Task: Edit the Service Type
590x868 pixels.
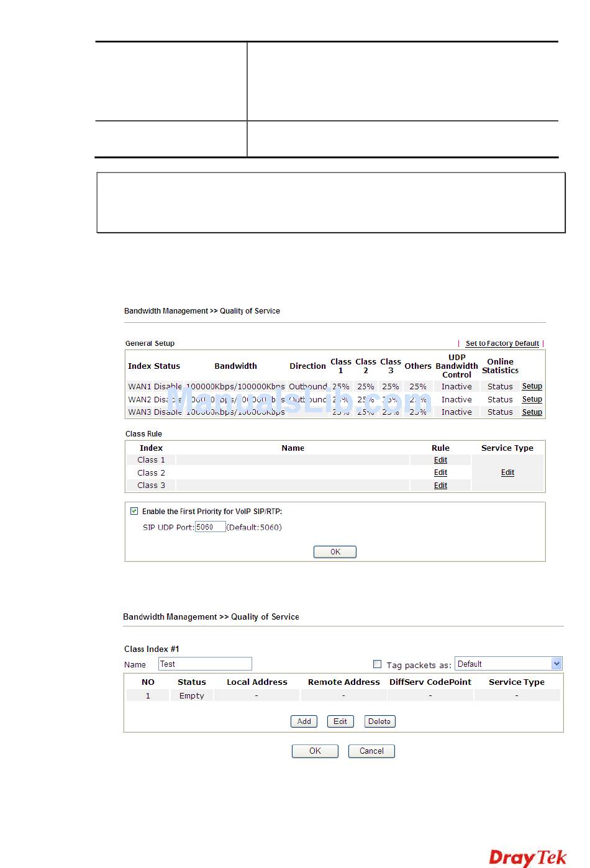Action: [507, 472]
